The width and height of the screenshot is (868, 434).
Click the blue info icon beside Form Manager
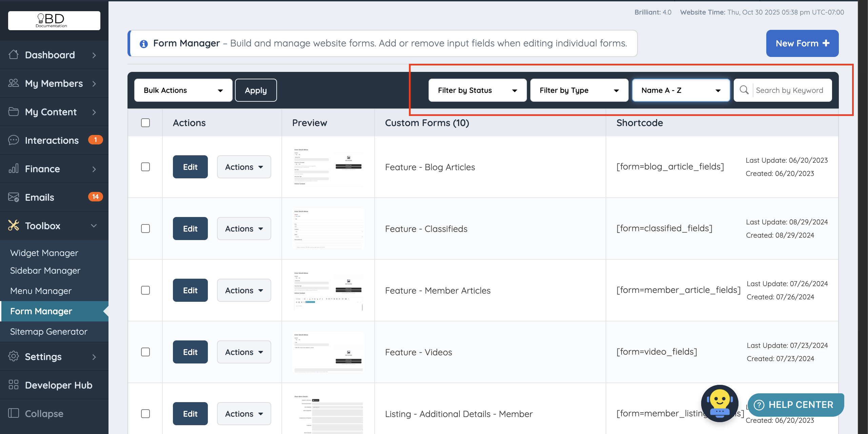[x=144, y=44]
